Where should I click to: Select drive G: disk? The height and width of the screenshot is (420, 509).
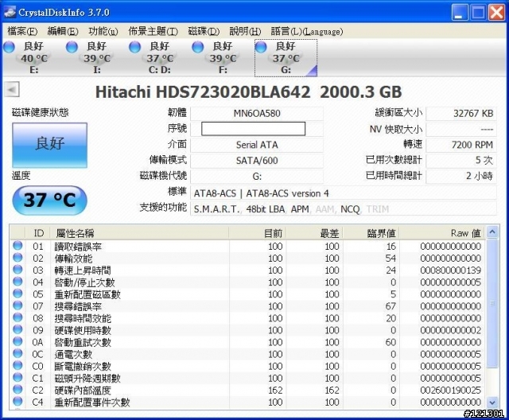(x=286, y=58)
